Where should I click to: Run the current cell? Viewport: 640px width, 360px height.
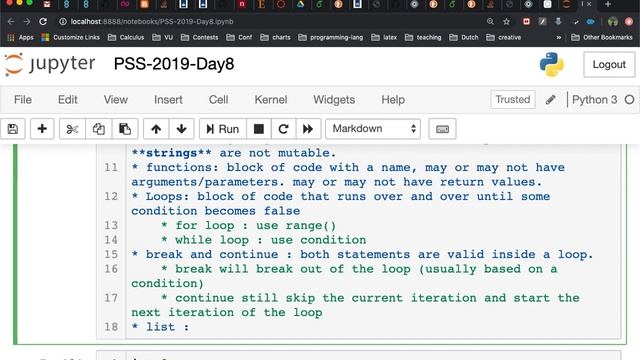tap(223, 129)
